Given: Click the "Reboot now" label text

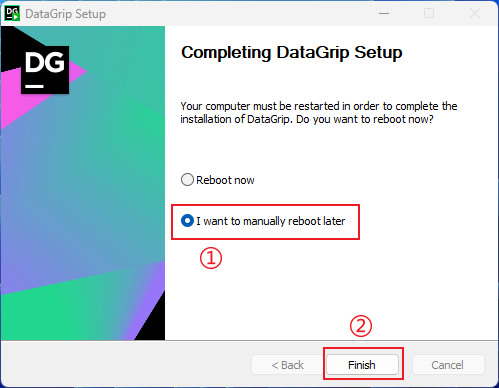Looking at the screenshot, I should tap(225, 180).
